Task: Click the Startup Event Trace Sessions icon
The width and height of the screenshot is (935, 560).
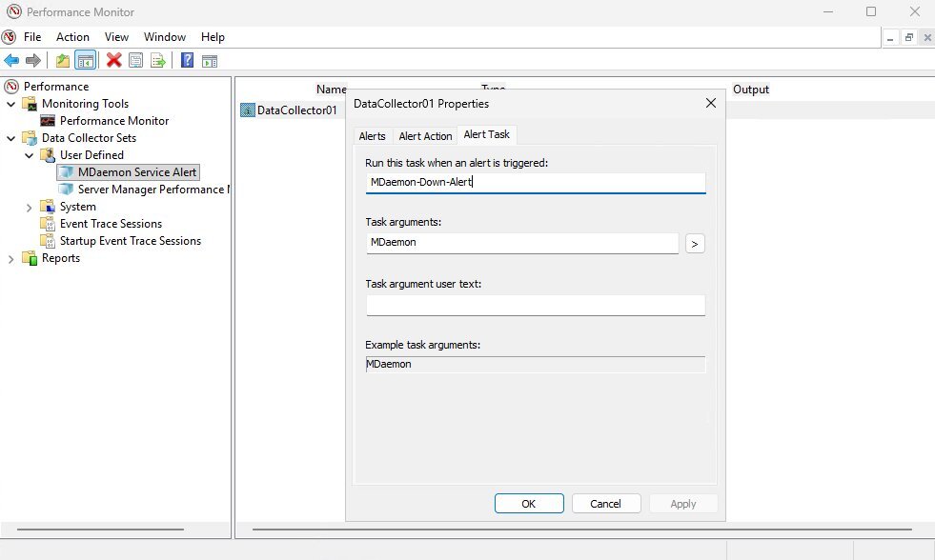Action: [48, 241]
